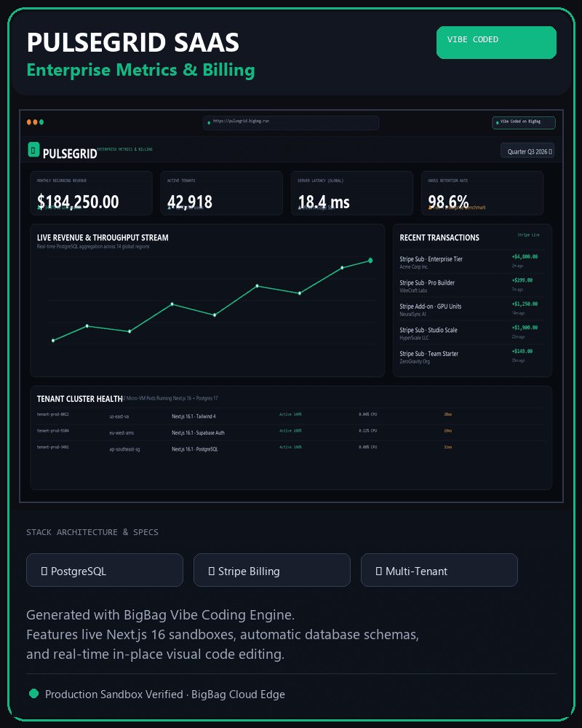Image resolution: width=582 pixels, height=728 pixels.
Task: Click the last large chart data point
Action: click(x=370, y=261)
